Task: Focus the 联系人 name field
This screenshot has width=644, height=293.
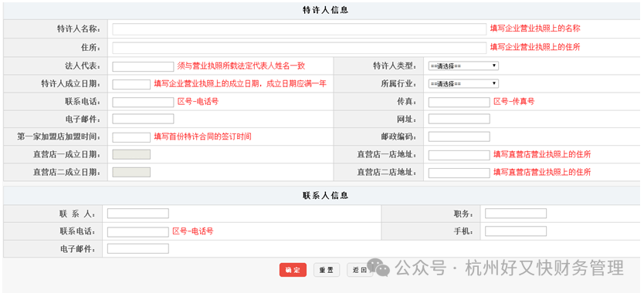Action: click(x=138, y=214)
